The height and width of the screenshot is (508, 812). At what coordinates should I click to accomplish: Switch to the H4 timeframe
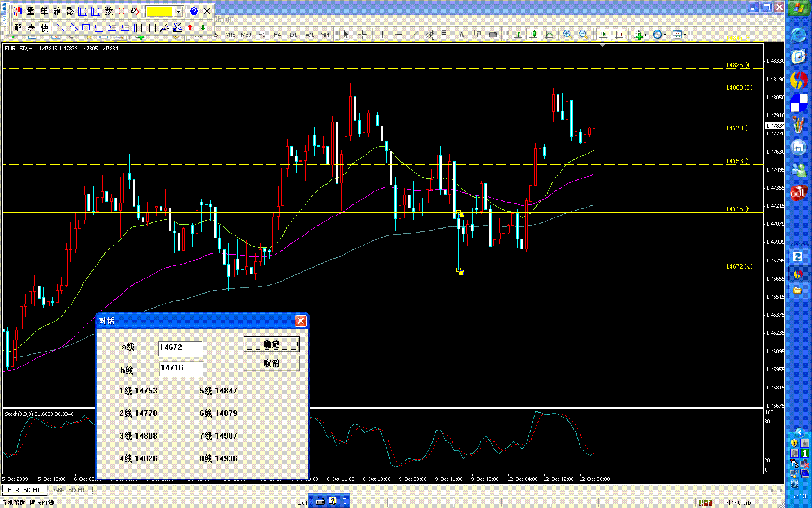[277, 35]
